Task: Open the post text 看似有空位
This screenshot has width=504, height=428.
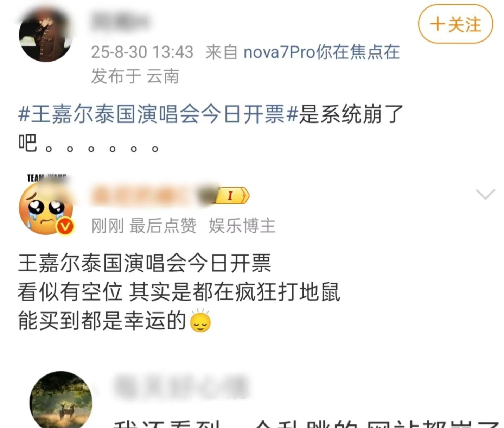Action: pyautogui.click(x=70, y=291)
